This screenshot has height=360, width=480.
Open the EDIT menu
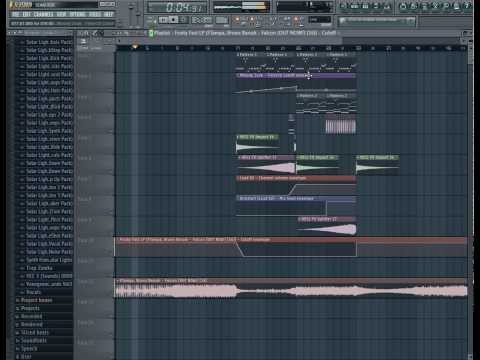[27, 14]
